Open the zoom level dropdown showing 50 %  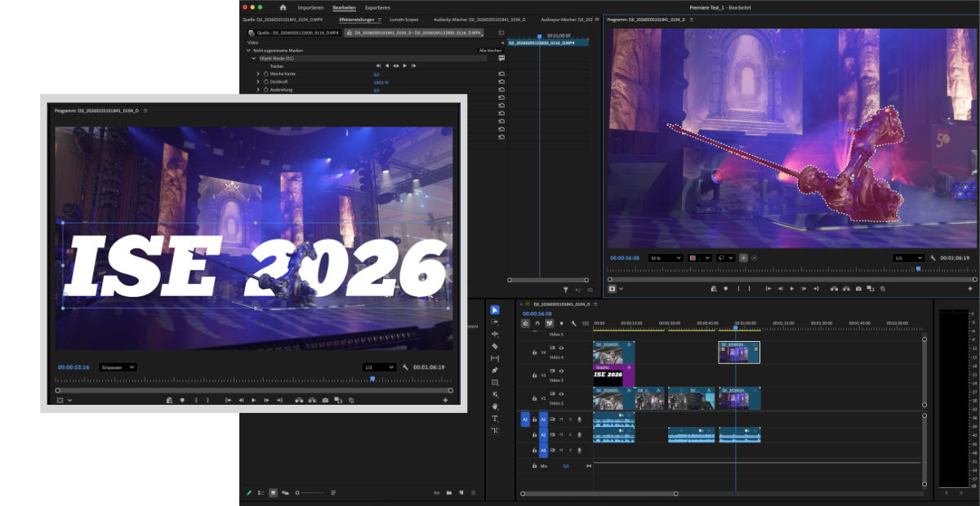coord(666,258)
